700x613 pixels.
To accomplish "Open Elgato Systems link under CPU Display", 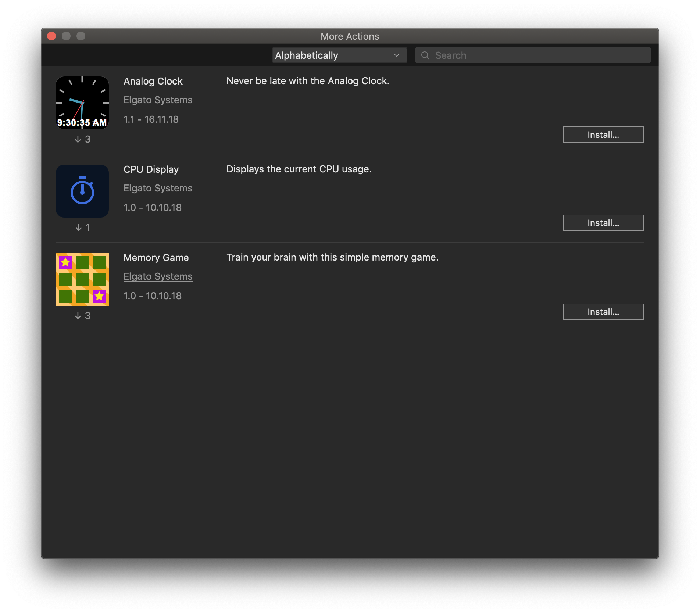I will pyautogui.click(x=158, y=188).
